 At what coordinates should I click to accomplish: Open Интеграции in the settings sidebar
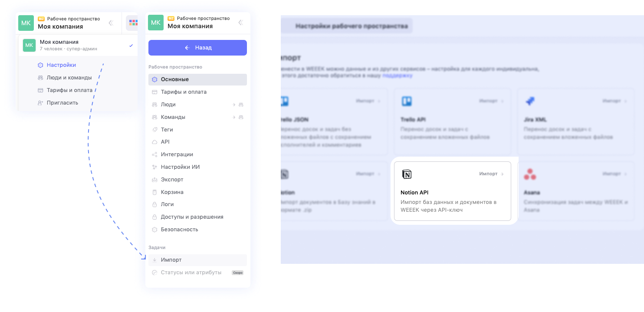177,154
